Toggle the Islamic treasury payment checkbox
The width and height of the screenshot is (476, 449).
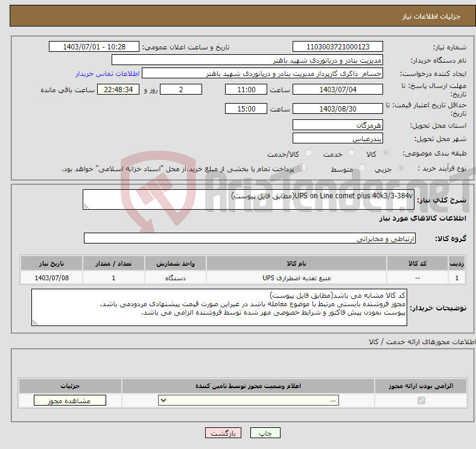[x=303, y=168]
